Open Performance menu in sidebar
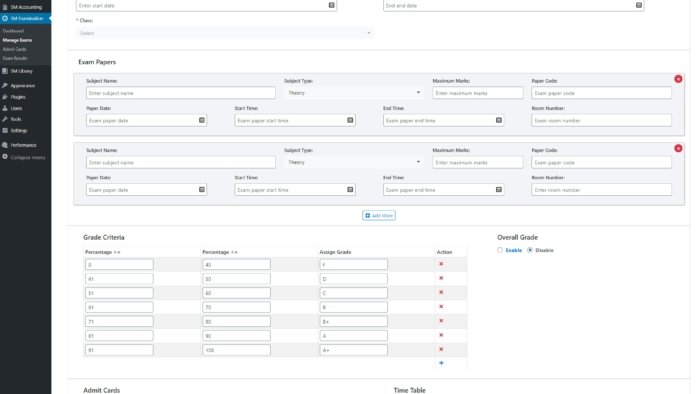The width and height of the screenshot is (700, 394). (x=25, y=145)
